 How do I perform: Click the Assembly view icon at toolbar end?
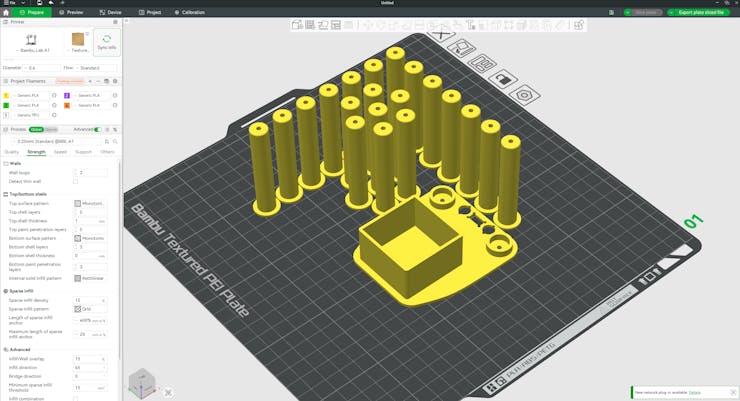[579, 25]
